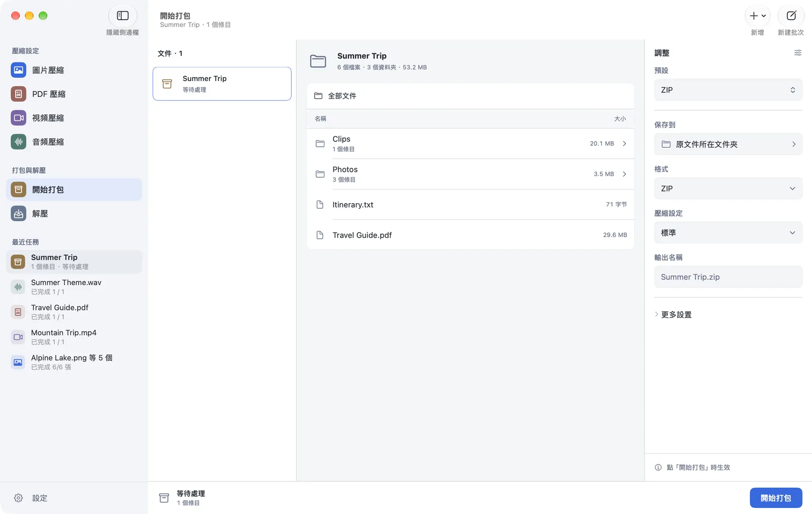This screenshot has width=812, height=514.
Task: Select the Summer Trip 等待處理 file card
Action: pos(222,84)
